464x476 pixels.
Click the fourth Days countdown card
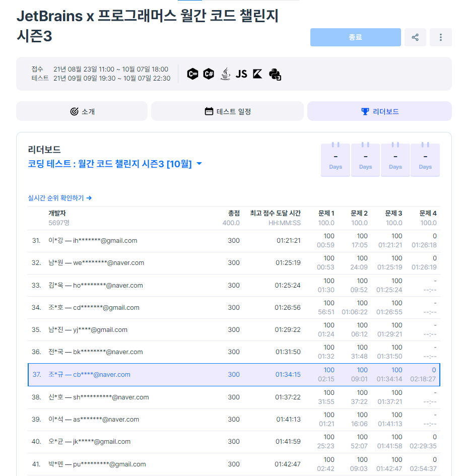(x=425, y=160)
